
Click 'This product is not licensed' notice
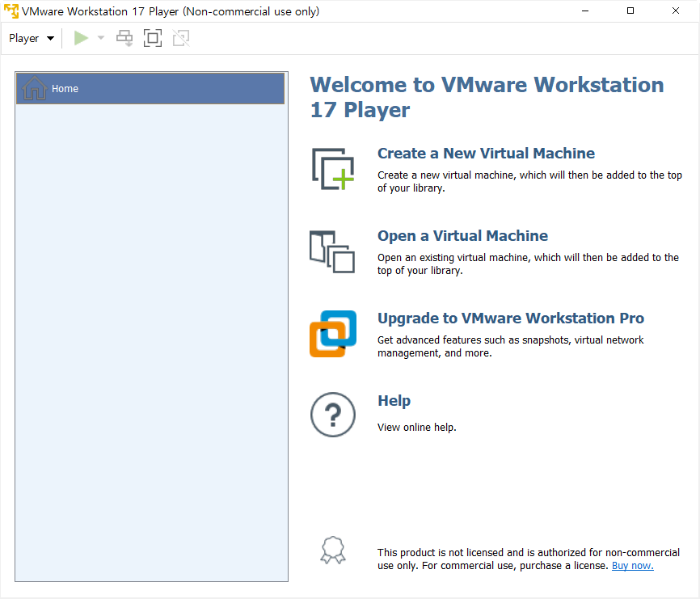coord(529,559)
